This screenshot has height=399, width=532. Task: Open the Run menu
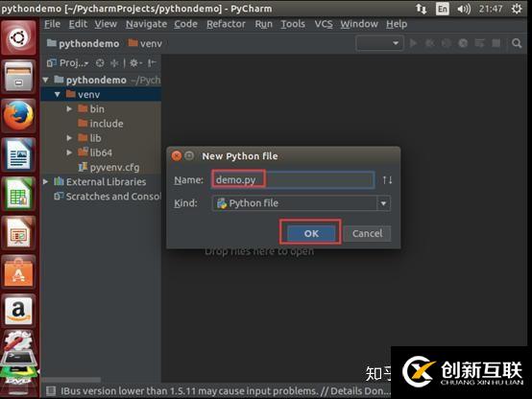264,24
